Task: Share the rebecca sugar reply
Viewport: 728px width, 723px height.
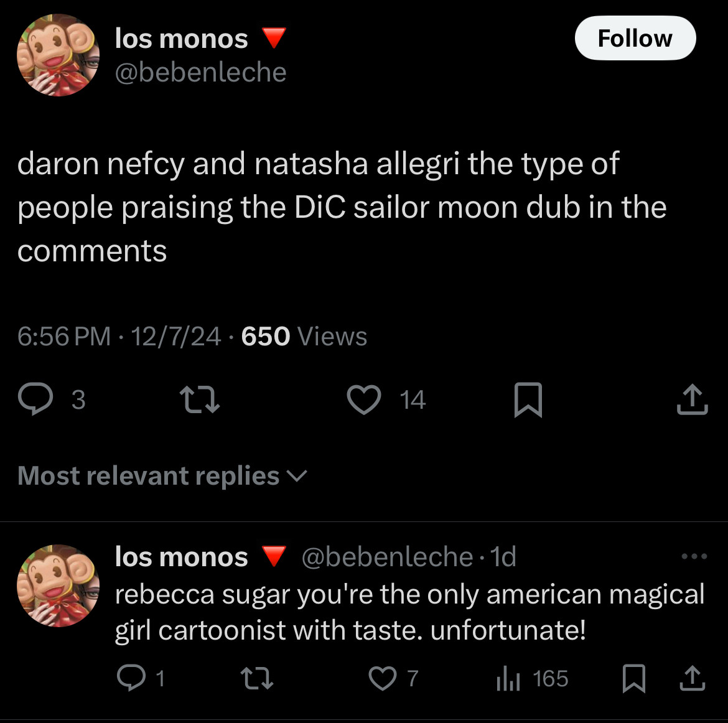Action: coord(693,678)
